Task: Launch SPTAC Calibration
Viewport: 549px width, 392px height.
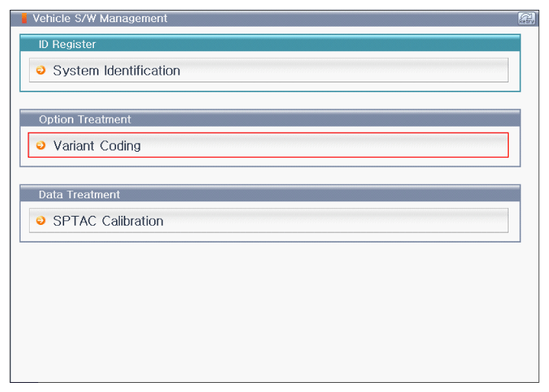Action: point(269,220)
